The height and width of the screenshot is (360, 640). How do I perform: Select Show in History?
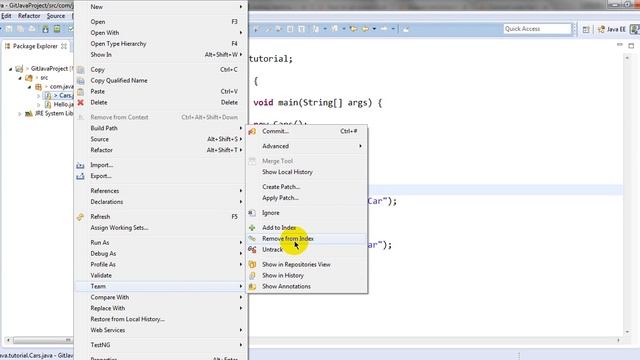pyautogui.click(x=306, y=276)
